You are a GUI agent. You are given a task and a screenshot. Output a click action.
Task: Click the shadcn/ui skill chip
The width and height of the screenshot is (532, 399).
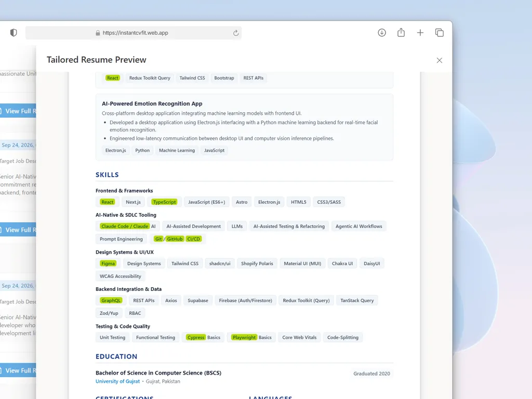220,263
